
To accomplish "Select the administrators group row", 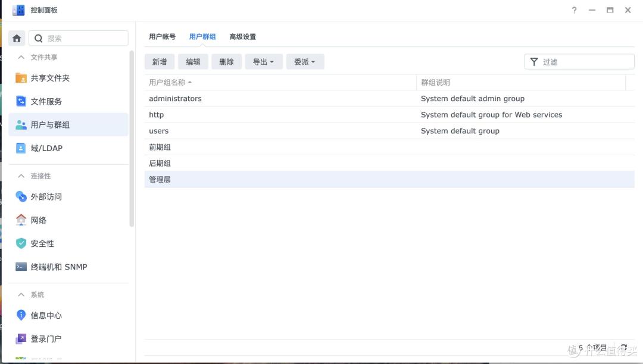I will click(x=389, y=98).
